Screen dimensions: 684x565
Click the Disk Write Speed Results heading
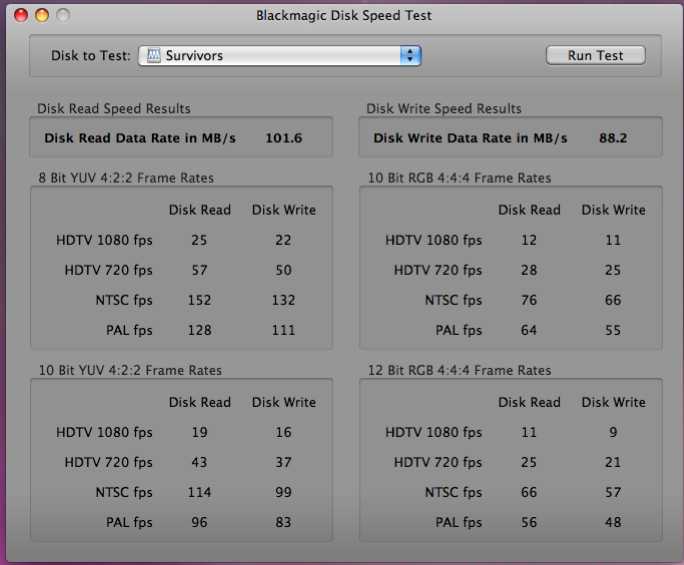pyautogui.click(x=444, y=108)
